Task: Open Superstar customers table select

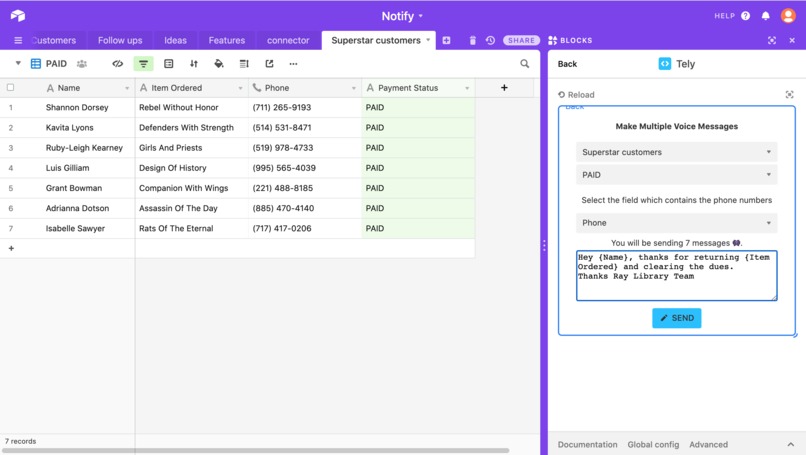Action: click(676, 152)
